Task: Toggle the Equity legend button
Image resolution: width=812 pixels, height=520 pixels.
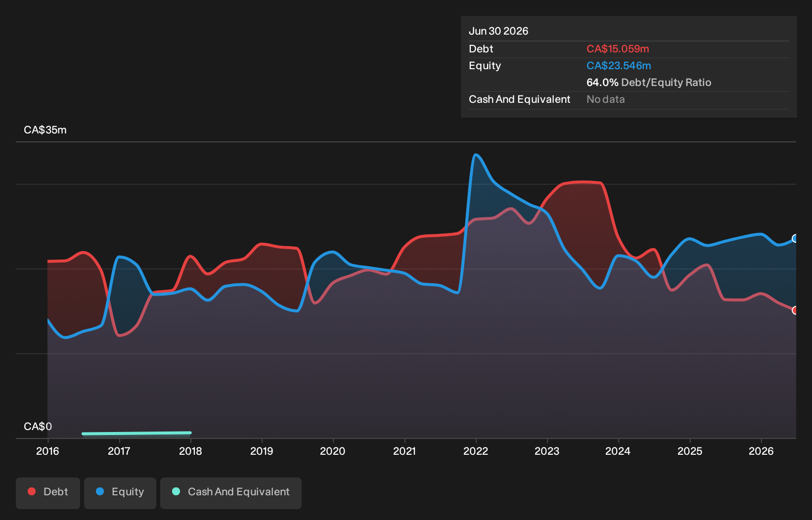Action: pyautogui.click(x=120, y=493)
